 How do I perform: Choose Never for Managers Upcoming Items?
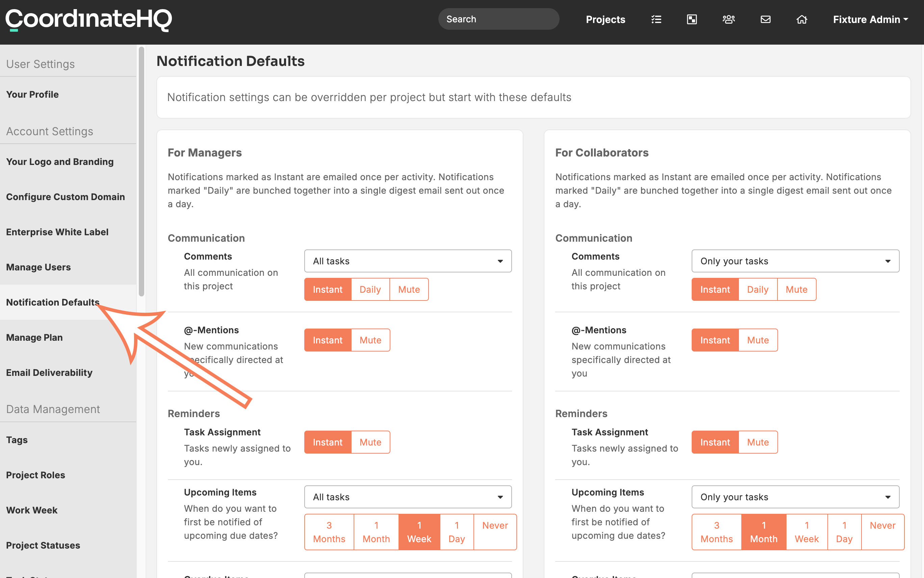(495, 532)
